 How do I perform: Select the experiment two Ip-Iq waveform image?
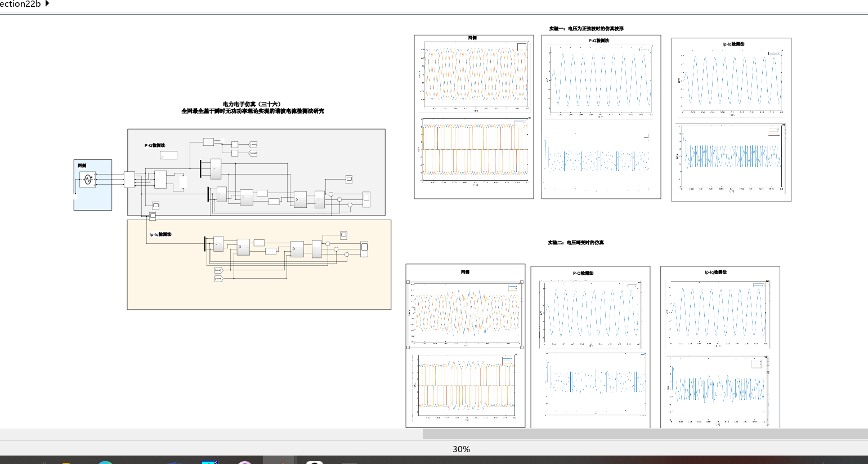720,347
